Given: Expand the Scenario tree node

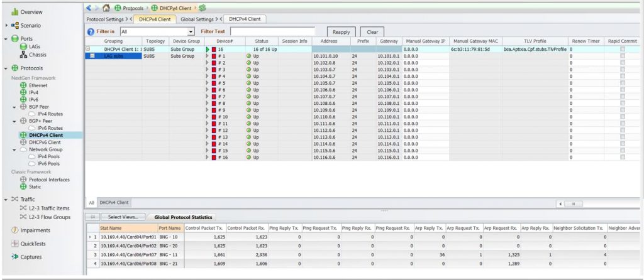Looking at the screenshot, I should point(6,25).
